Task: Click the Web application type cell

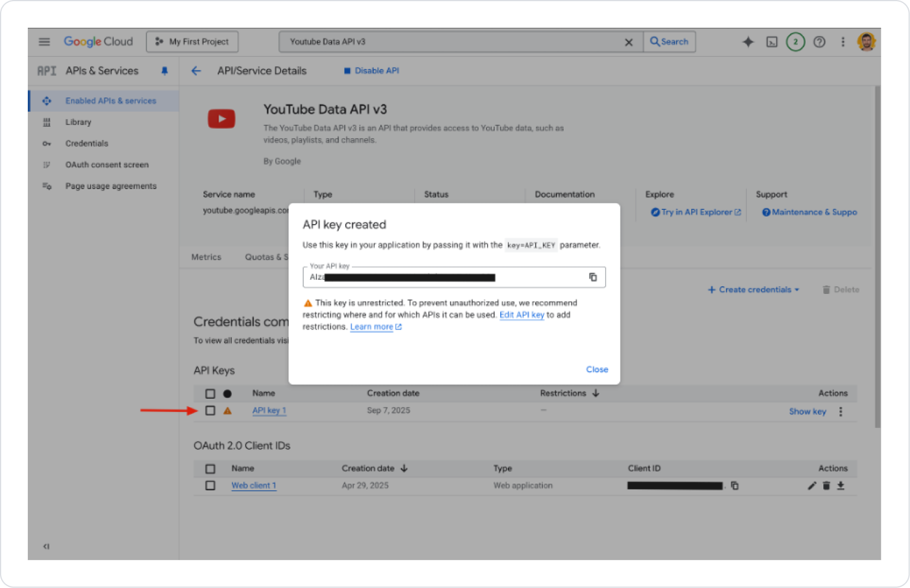Action: pyautogui.click(x=523, y=485)
